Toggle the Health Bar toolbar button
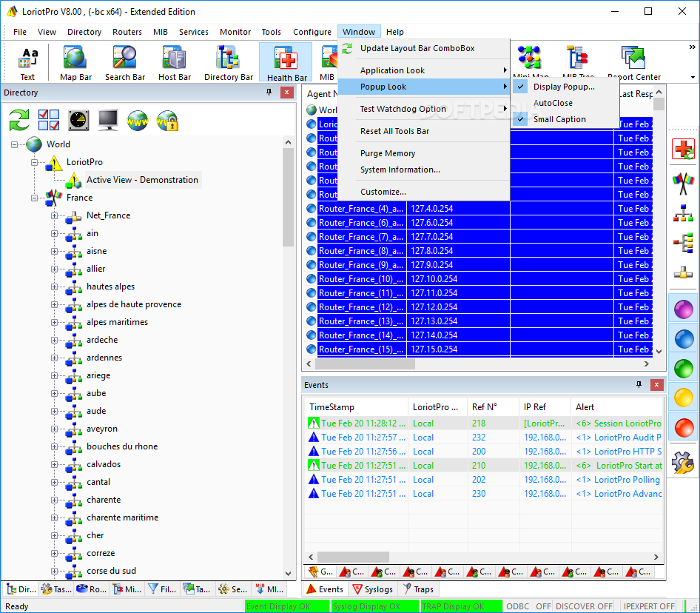 pyautogui.click(x=286, y=63)
